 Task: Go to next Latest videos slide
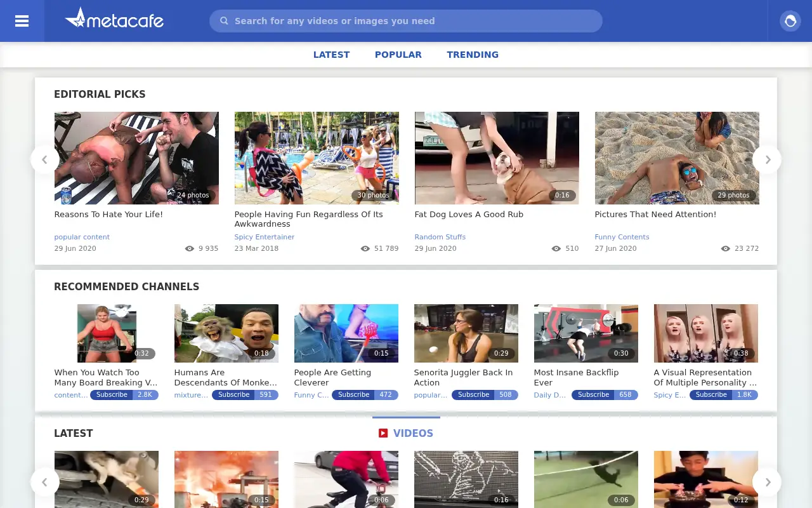pos(767,482)
